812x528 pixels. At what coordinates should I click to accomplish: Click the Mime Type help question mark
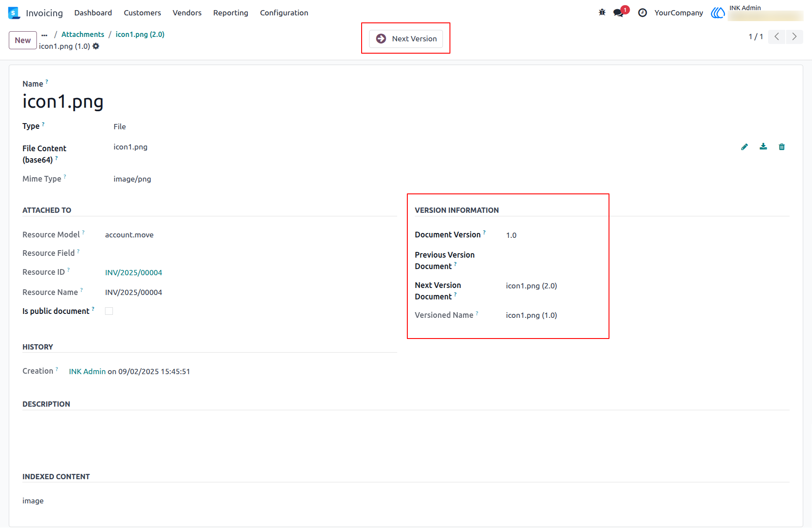tap(65, 176)
